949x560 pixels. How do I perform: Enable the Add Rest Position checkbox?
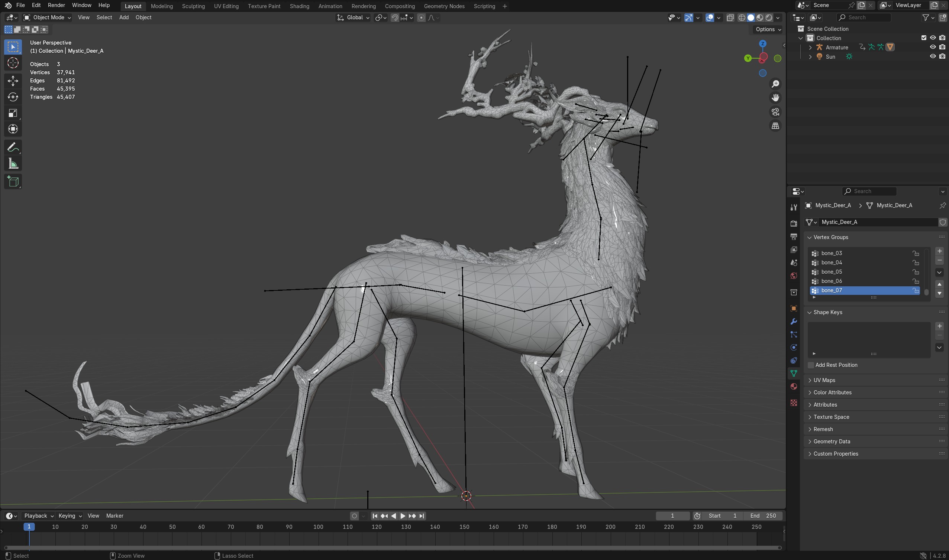810,365
